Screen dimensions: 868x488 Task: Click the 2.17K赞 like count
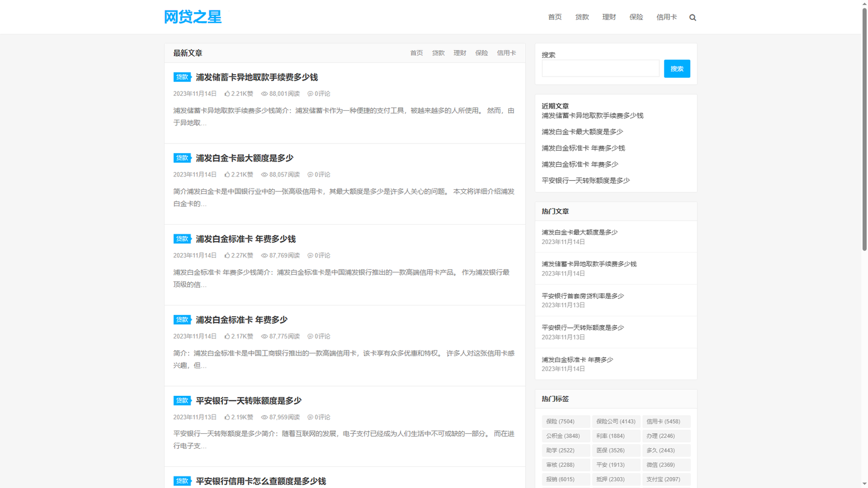pyautogui.click(x=239, y=336)
